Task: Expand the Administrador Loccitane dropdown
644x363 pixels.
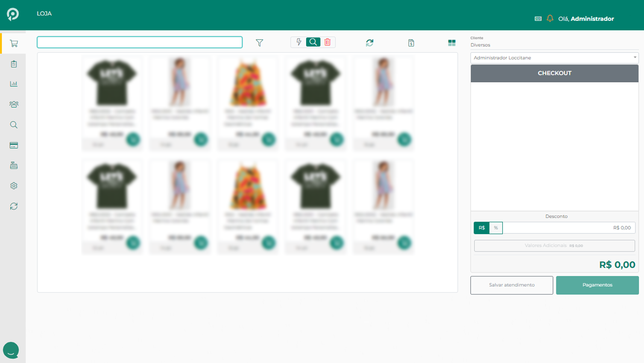Action: [x=554, y=58]
